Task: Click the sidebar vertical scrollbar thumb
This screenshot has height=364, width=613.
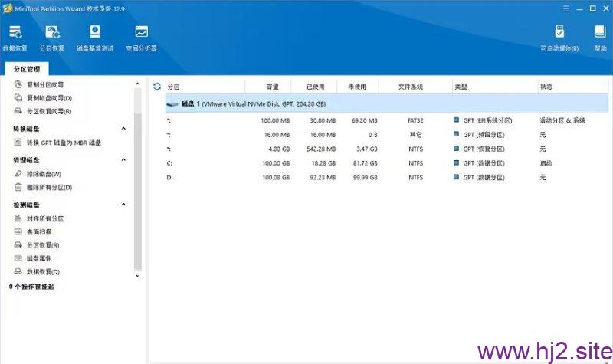Action: pyautogui.click(x=137, y=192)
